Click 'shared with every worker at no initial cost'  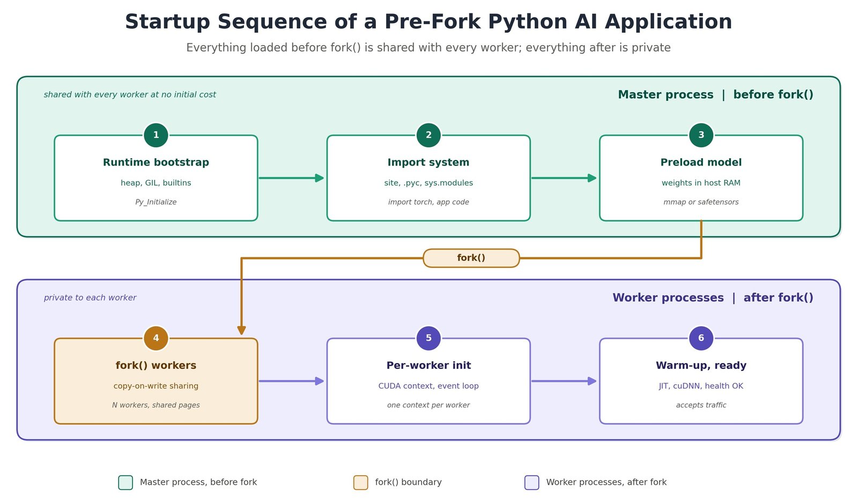[x=130, y=95]
